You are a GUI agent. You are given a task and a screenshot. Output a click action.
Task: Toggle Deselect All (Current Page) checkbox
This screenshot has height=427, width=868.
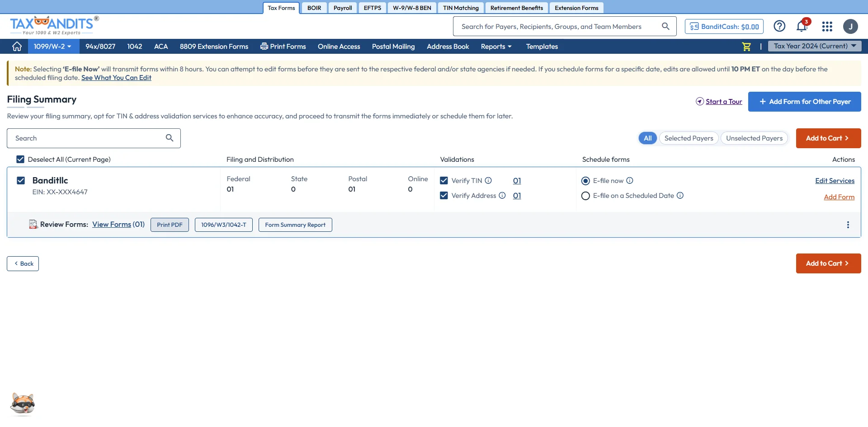tap(20, 159)
